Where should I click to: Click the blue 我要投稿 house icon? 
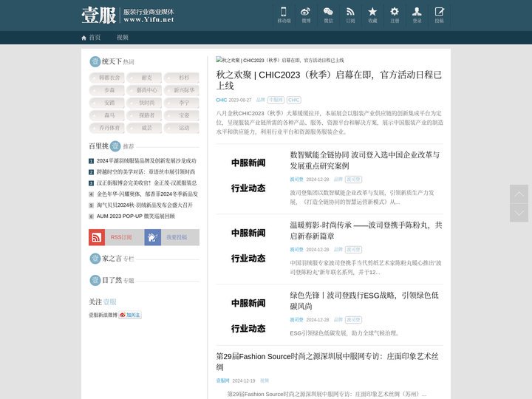(153, 237)
